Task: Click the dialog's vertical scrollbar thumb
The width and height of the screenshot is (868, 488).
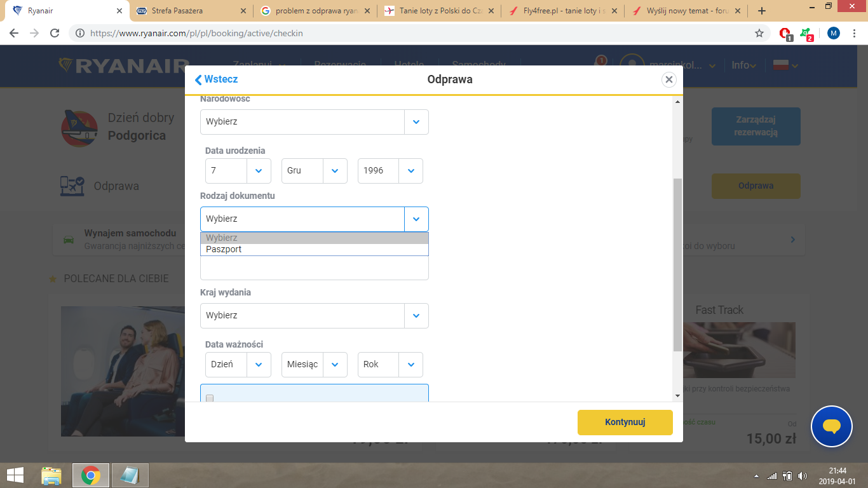Action: (677, 264)
